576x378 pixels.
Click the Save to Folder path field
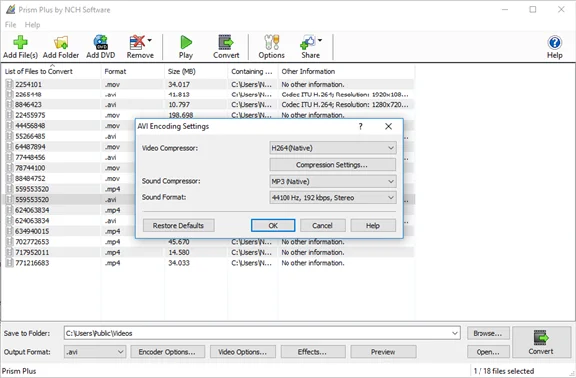pos(262,333)
